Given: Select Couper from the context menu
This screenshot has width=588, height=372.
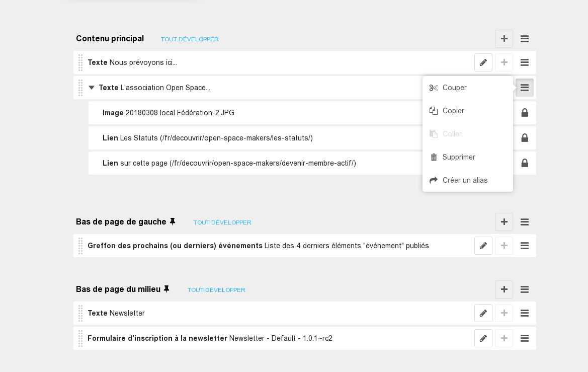Looking at the screenshot, I should 454,88.
